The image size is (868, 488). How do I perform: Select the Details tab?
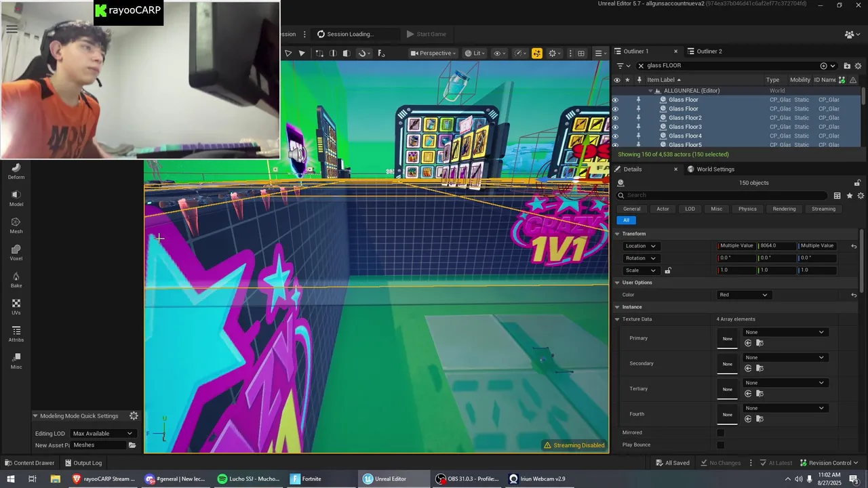[x=632, y=169]
